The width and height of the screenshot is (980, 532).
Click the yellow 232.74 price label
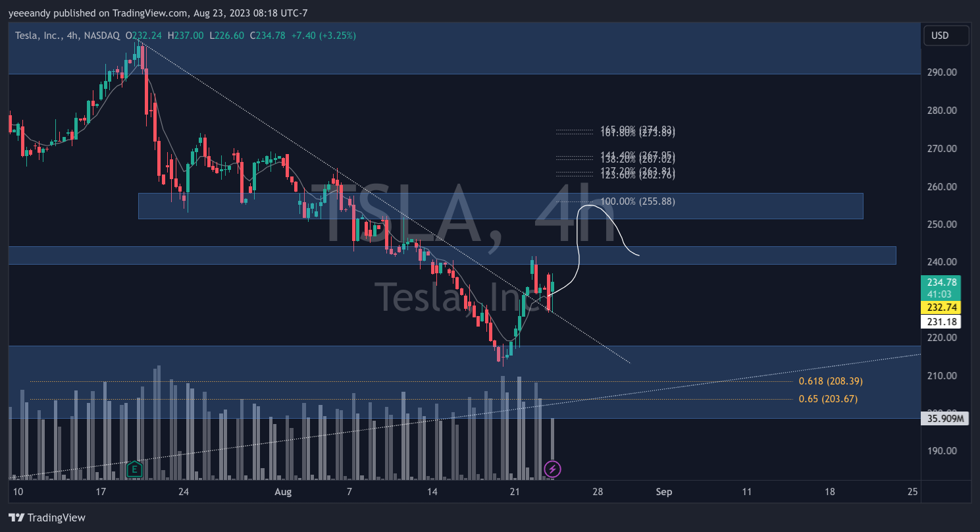[941, 307]
